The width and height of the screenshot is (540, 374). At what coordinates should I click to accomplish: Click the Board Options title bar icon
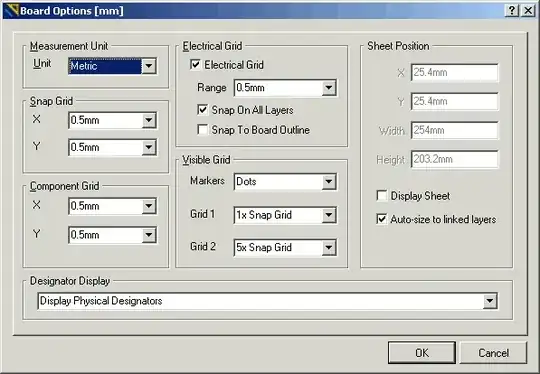[x=12, y=11]
